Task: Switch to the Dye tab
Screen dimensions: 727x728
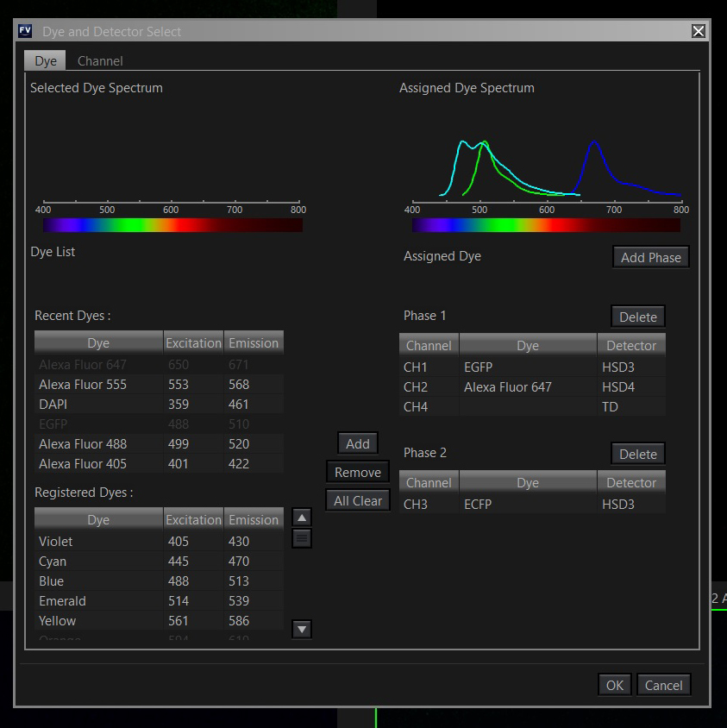Action: (45, 61)
